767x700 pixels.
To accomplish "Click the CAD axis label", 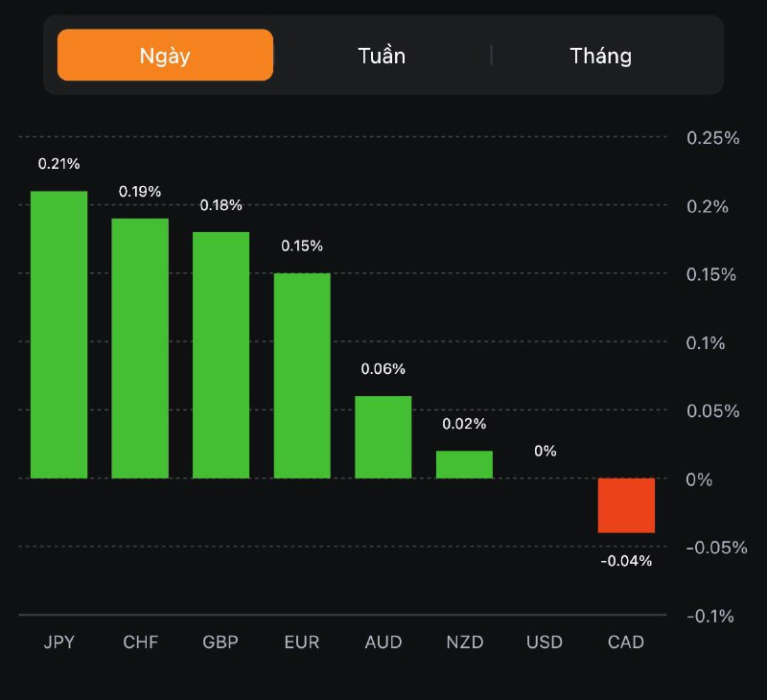I will tap(626, 642).
